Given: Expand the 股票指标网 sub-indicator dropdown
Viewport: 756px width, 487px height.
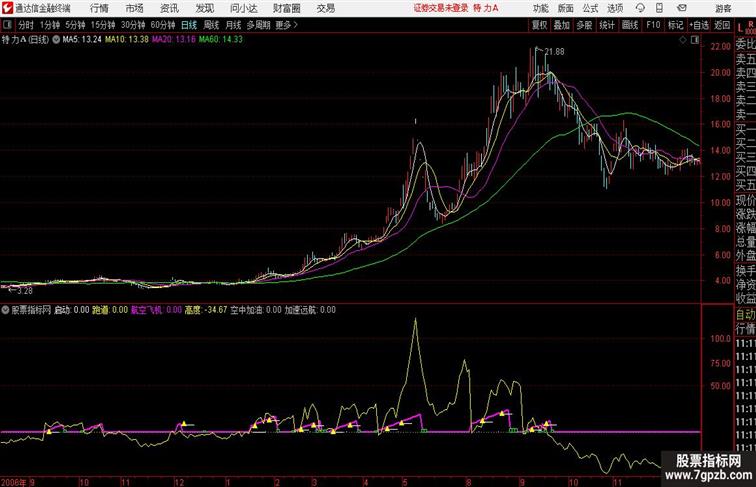Looking at the screenshot, I should point(5,310).
